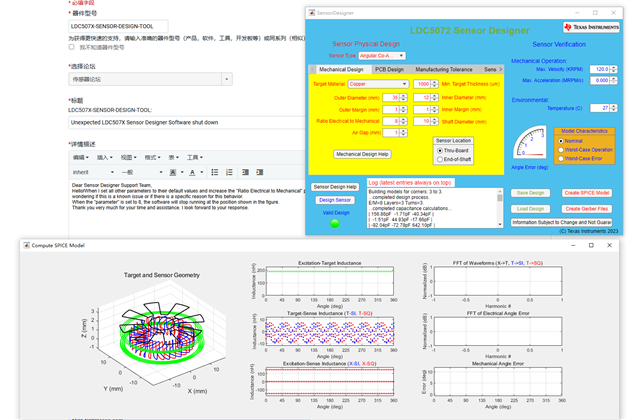Click the Outer Diameter stepper arrows
The height and width of the screenshot is (420, 640).
click(403, 98)
